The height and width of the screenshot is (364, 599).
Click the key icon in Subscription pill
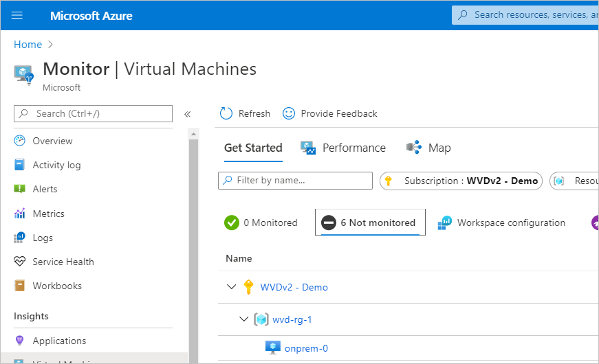[x=388, y=181]
